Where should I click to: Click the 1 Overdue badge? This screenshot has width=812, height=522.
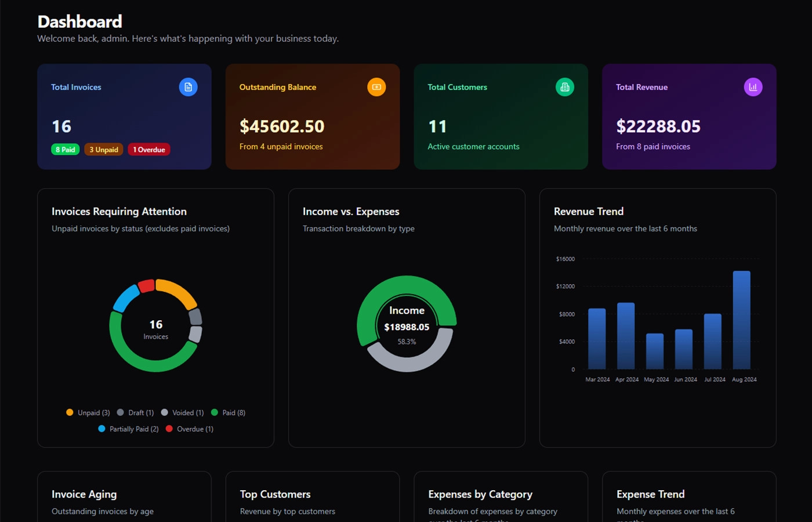tap(148, 149)
